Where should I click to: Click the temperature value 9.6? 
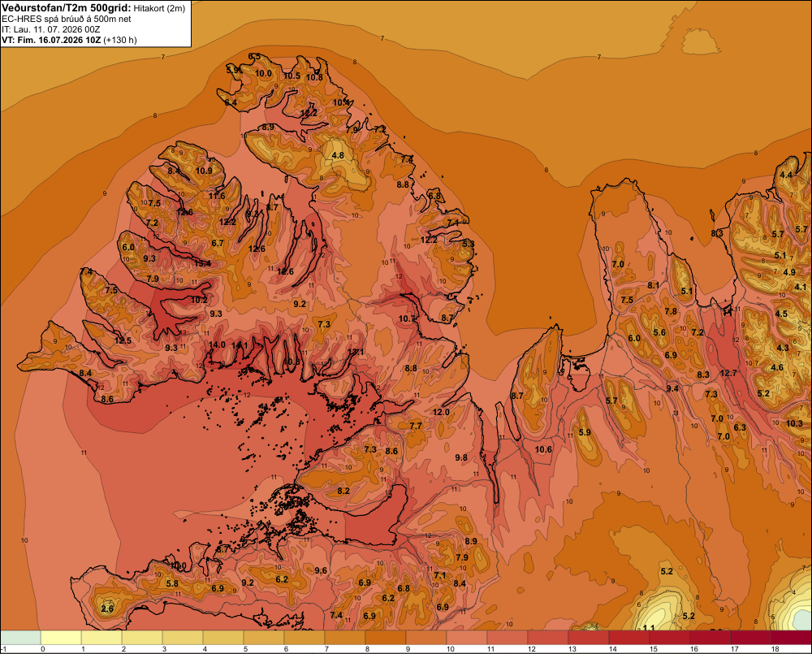(x=321, y=570)
